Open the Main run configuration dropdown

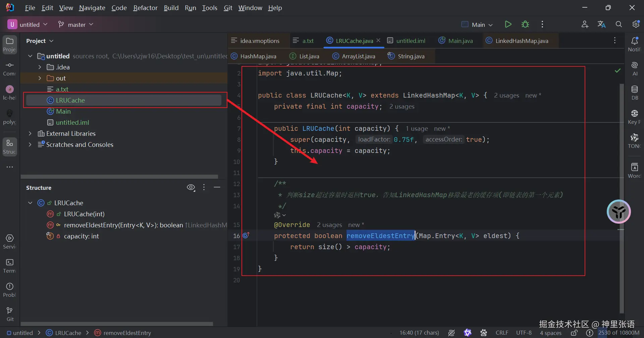pos(478,24)
